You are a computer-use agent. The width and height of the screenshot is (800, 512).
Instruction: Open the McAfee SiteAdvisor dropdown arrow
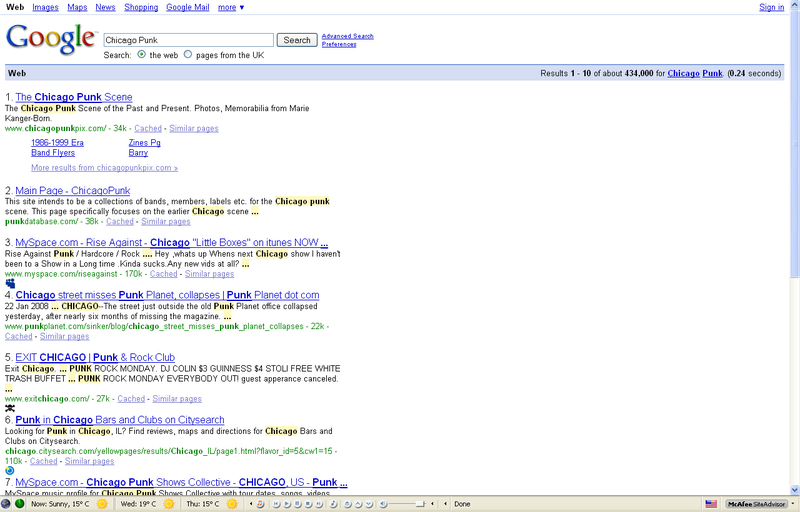tap(792, 504)
